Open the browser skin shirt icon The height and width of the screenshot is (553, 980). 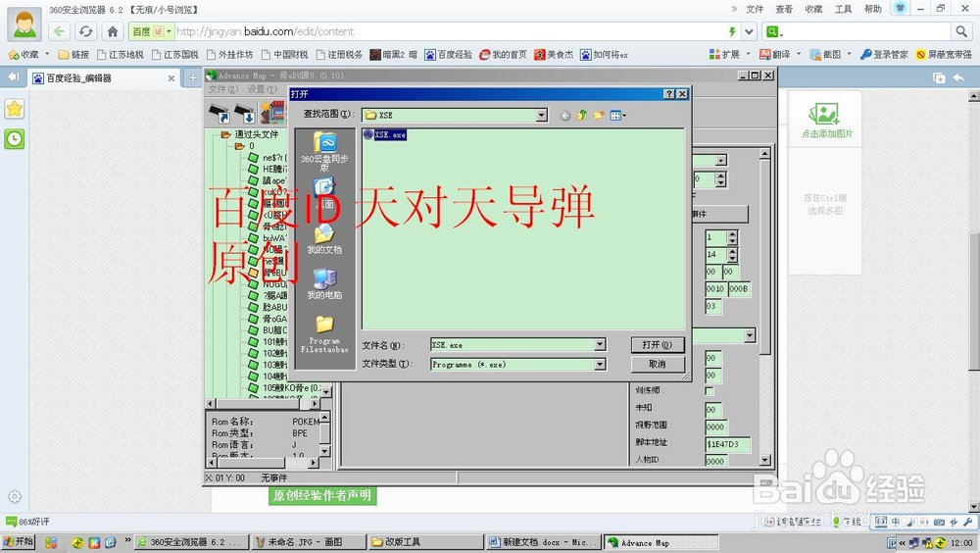[x=900, y=8]
